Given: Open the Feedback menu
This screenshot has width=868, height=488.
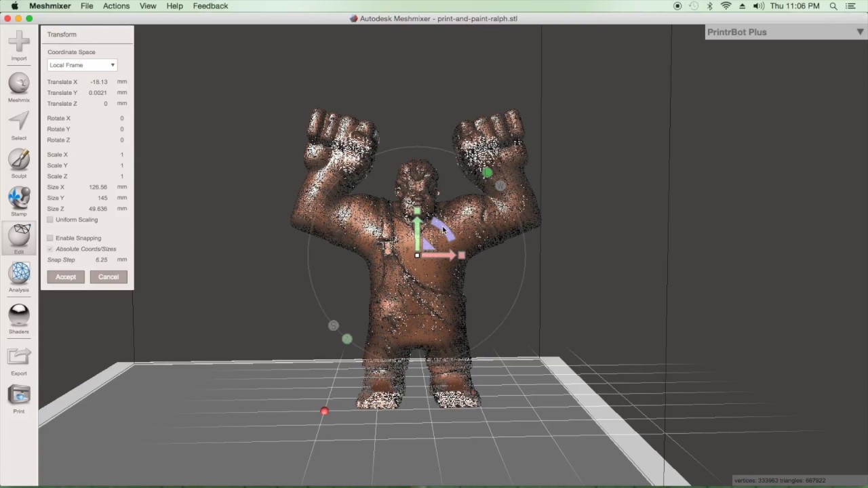Looking at the screenshot, I should [x=210, y=6].
